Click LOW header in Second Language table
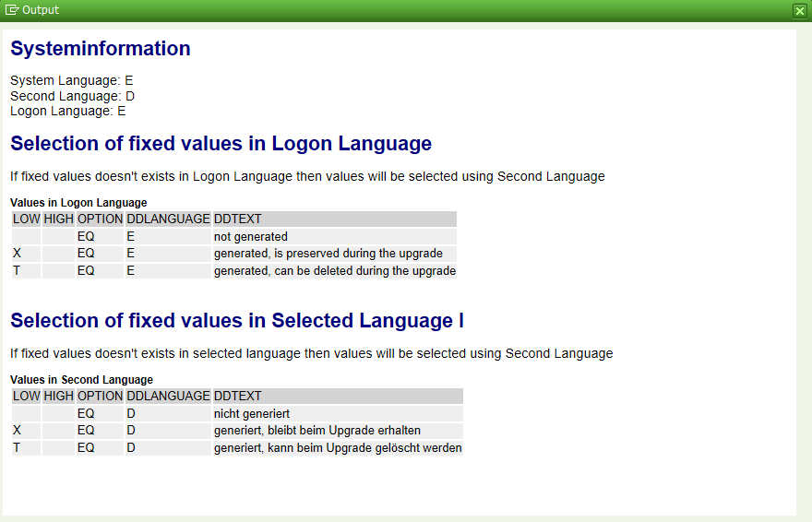812x522 pixels. coord(27,396)
